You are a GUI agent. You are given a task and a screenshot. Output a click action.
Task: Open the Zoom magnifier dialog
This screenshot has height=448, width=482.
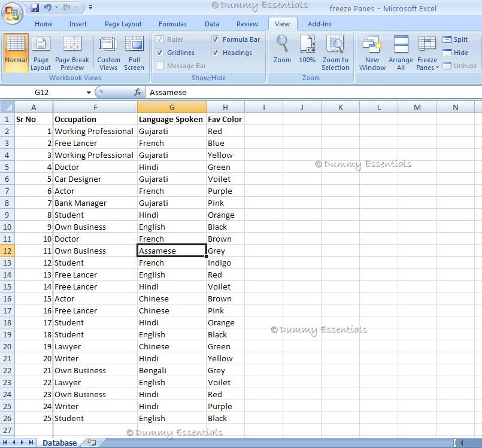(282, 49)
